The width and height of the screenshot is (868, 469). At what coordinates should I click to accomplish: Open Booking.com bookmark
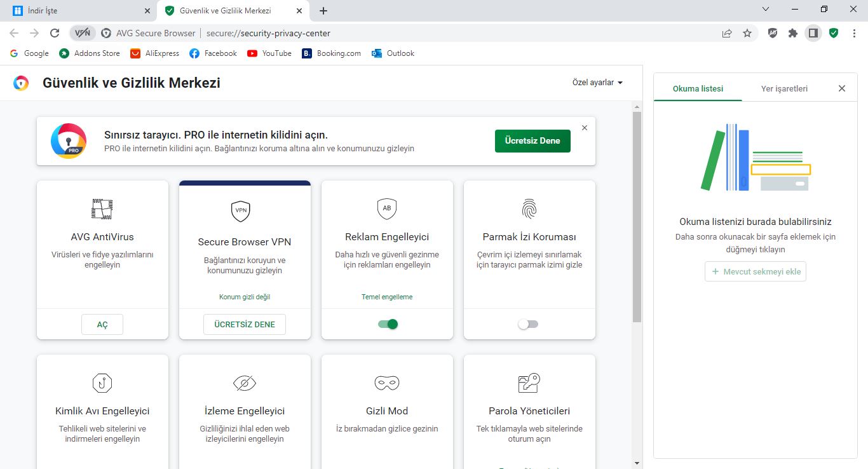coord(331,53)
